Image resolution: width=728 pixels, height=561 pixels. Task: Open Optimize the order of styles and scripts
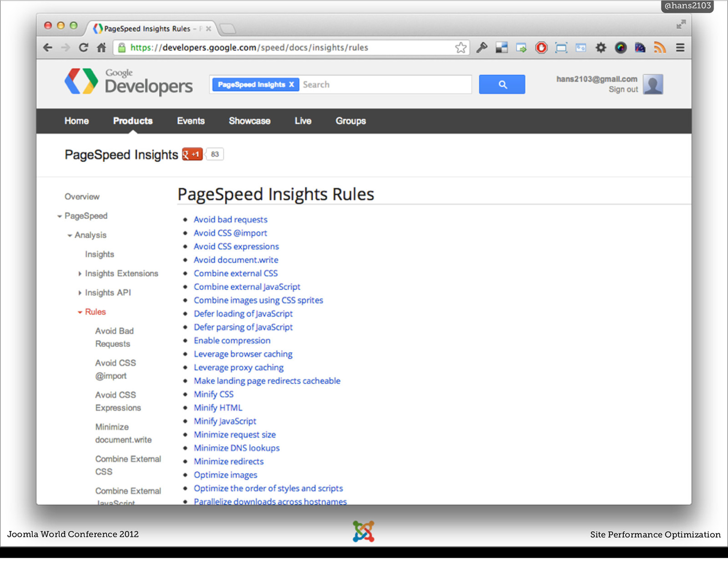pyautogui.click(x=268, y=488)
